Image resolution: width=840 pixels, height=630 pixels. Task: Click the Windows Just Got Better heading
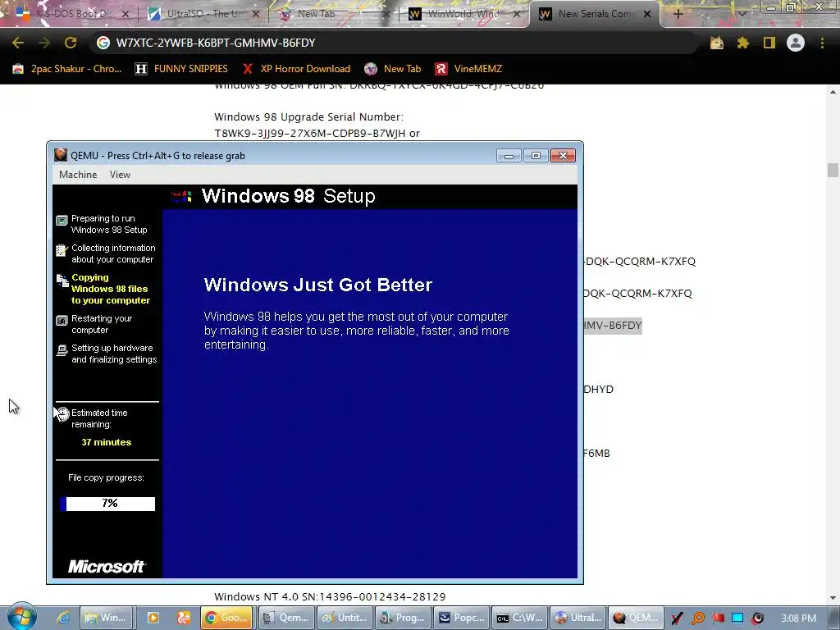318,285
